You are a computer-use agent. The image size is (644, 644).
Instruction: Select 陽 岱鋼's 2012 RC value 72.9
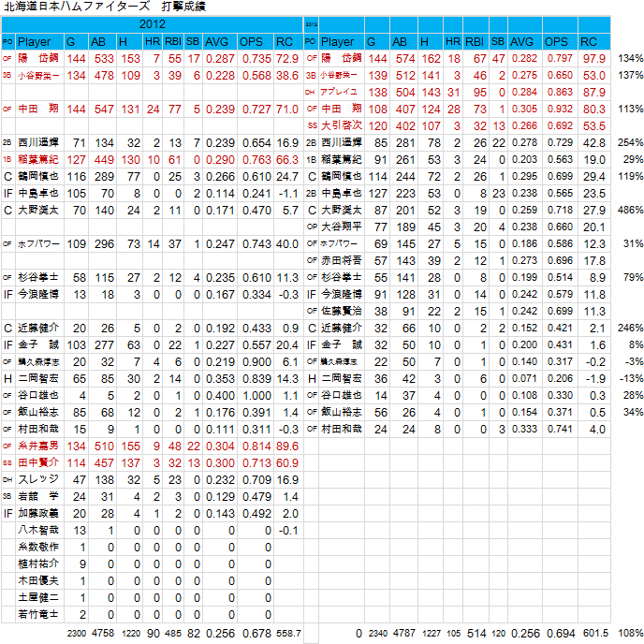287,58
